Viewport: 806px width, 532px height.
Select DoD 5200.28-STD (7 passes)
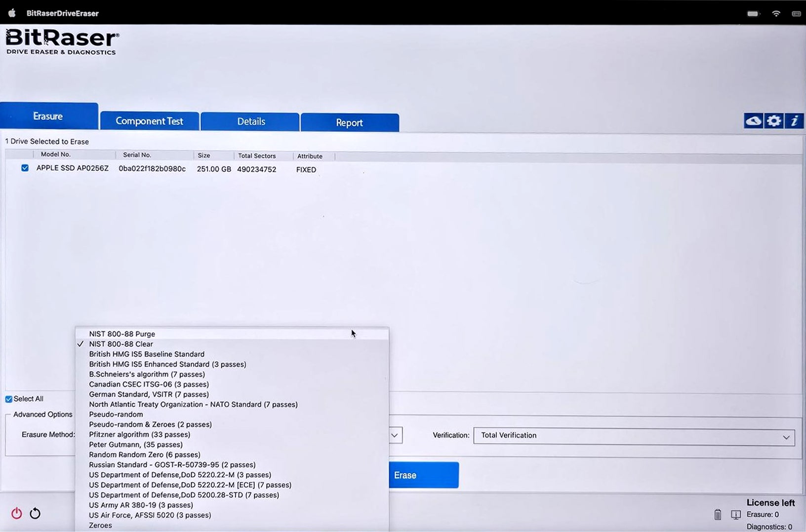pos(232,495)
